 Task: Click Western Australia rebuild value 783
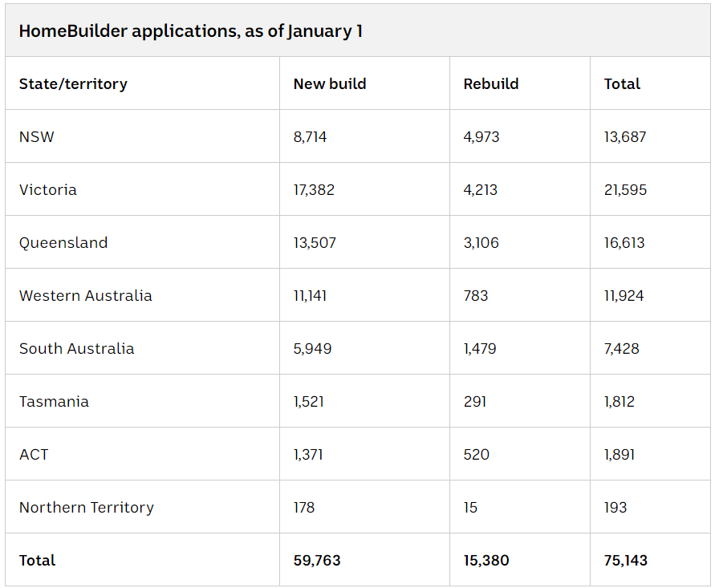pos(476,296)
